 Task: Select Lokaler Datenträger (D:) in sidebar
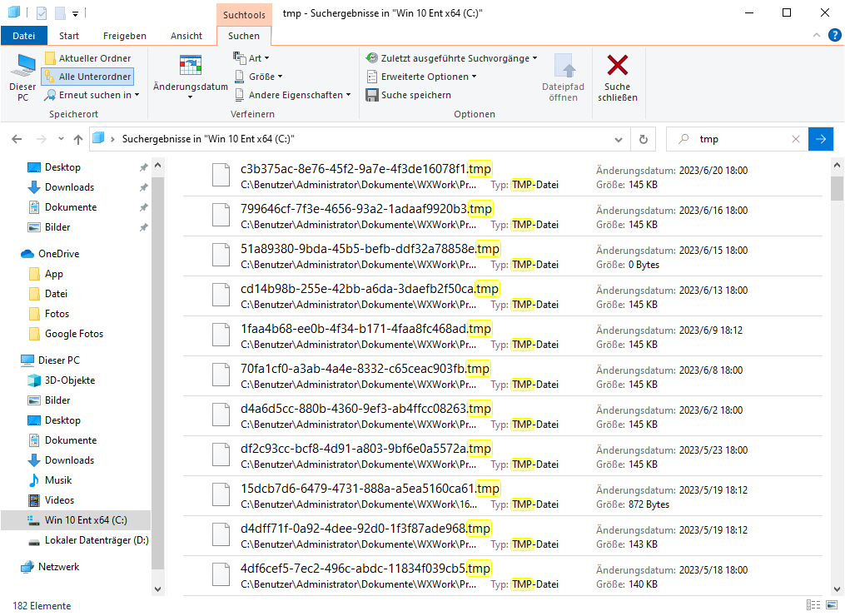click(96, 540)
